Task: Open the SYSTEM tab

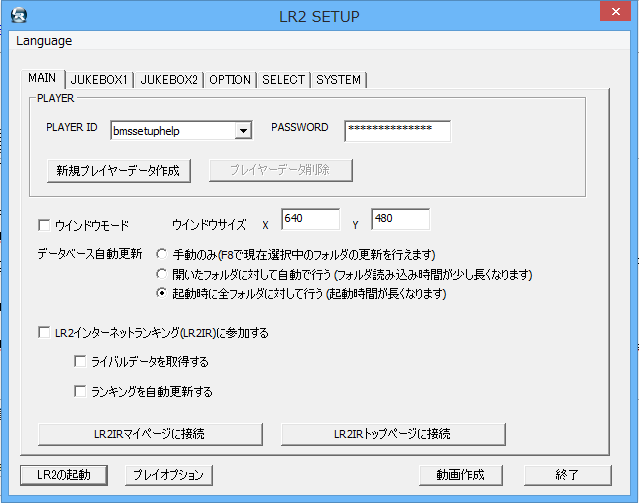Action: click(339, 79)
